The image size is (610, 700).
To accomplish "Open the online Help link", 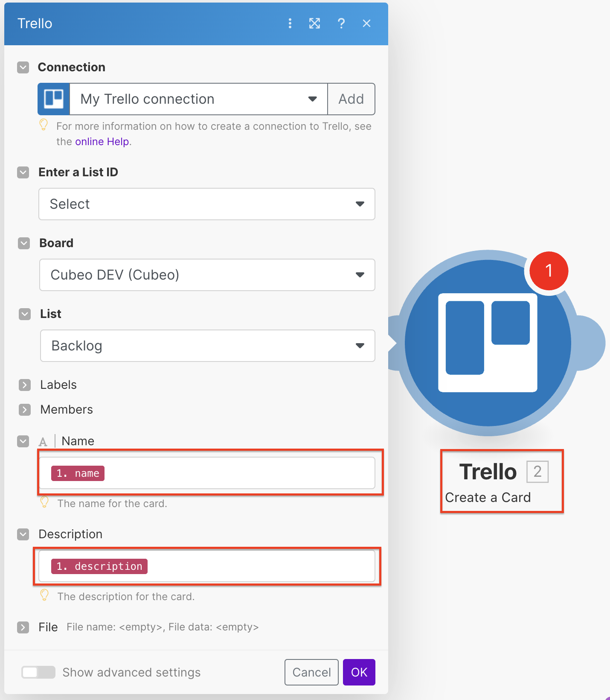I will (102, 142).
